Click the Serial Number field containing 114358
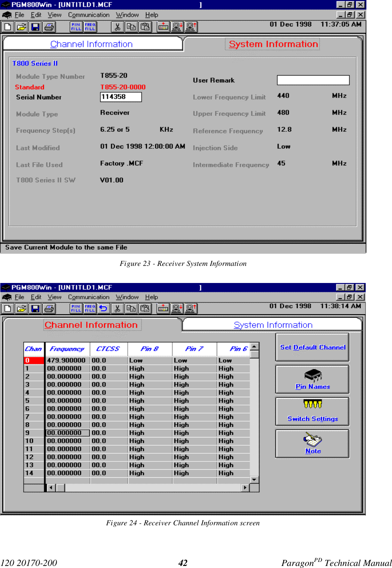The height and width of the screenshot is (568, 392). pyautogui.click(x=121, y=97)
